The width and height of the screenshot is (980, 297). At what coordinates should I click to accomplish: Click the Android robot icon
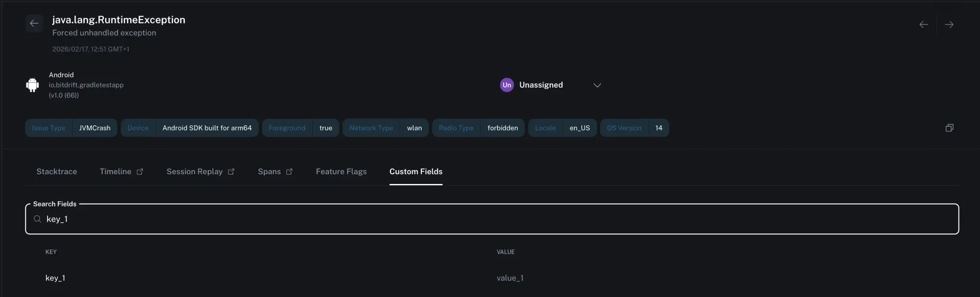[x=32, y=85]
